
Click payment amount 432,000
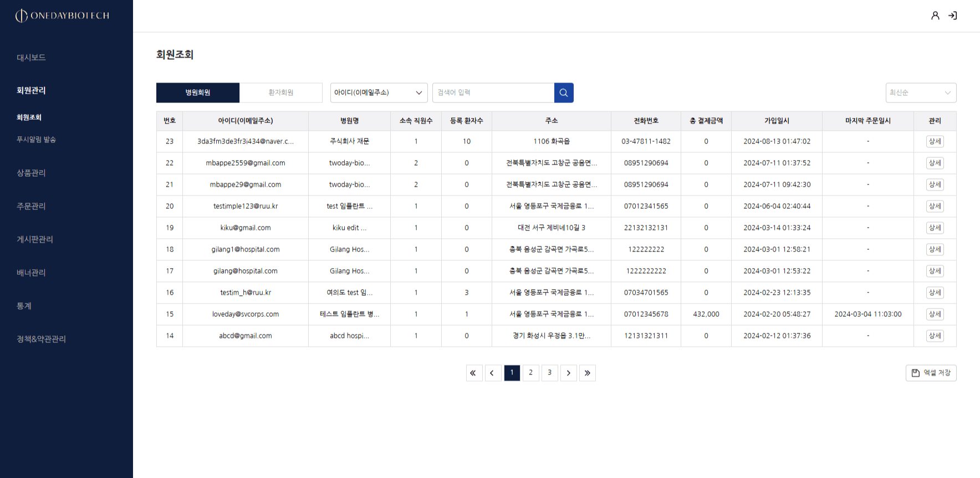pyautogui.click(x=706, y=314)
